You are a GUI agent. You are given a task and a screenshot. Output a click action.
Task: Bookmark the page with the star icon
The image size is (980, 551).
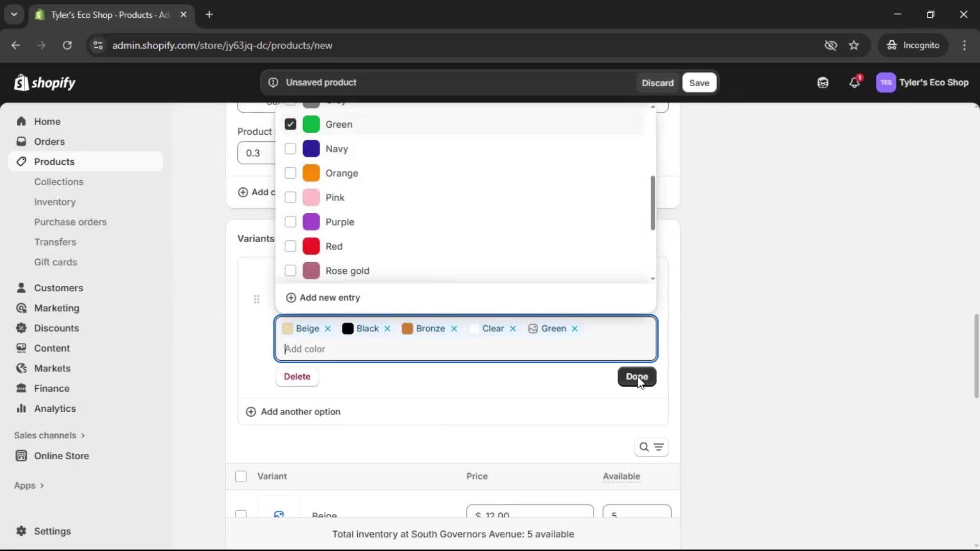[x=854, y=45]
